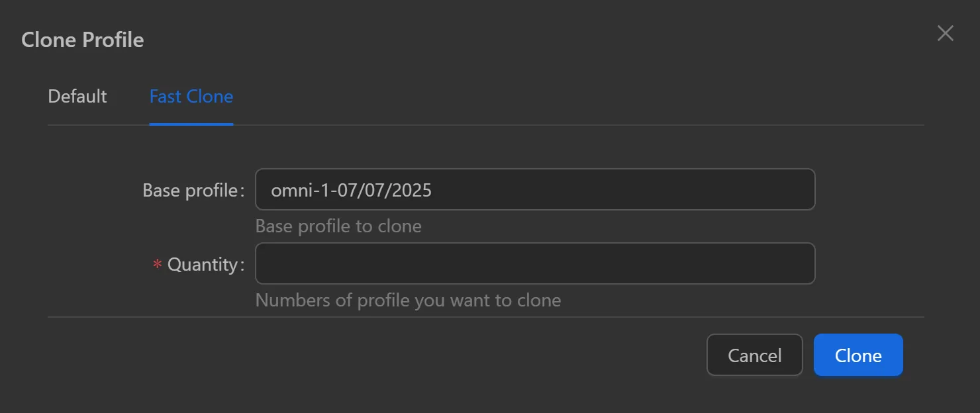Click empty area right of Quantity field
This screenshot has height=413, width=980.
[869, 263]
